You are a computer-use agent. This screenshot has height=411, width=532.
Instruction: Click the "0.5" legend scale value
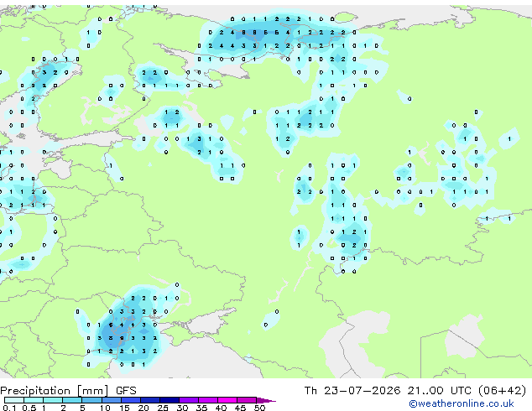coord(29,408)
